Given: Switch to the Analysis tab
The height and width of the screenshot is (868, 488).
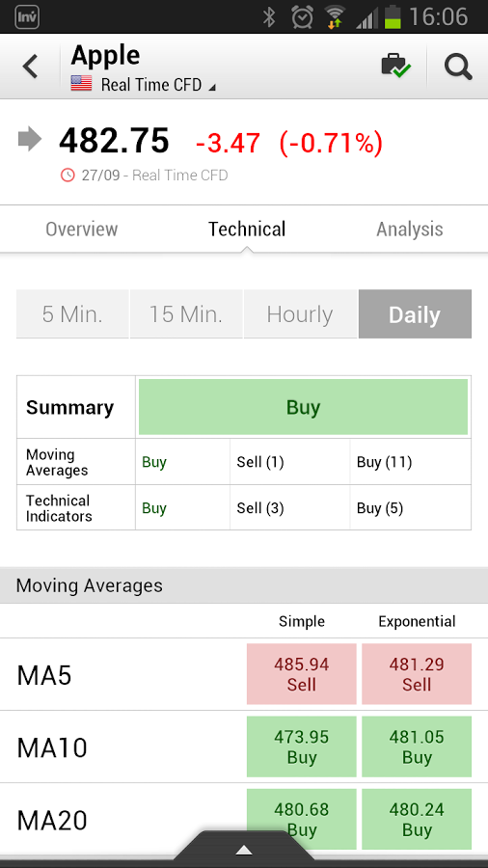Looking at the screenshot, I should click(410, 230).
